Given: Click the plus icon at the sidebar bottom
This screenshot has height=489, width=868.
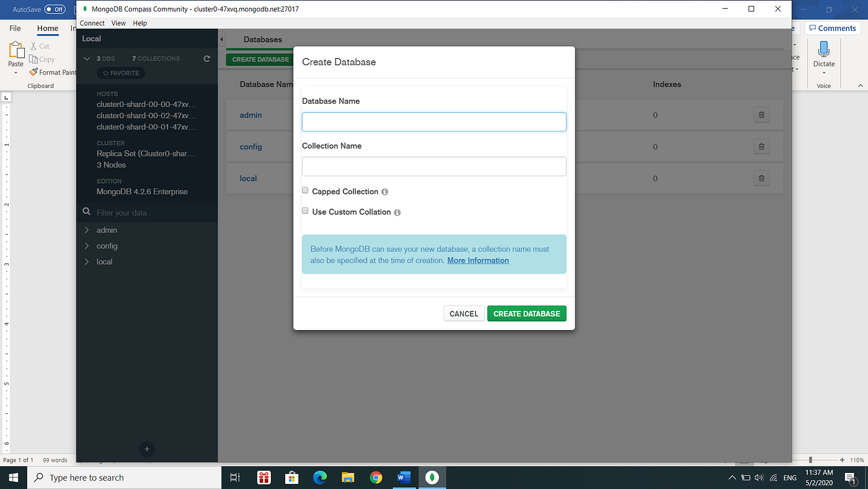Looking at the screenshot, I should (147, 449).
